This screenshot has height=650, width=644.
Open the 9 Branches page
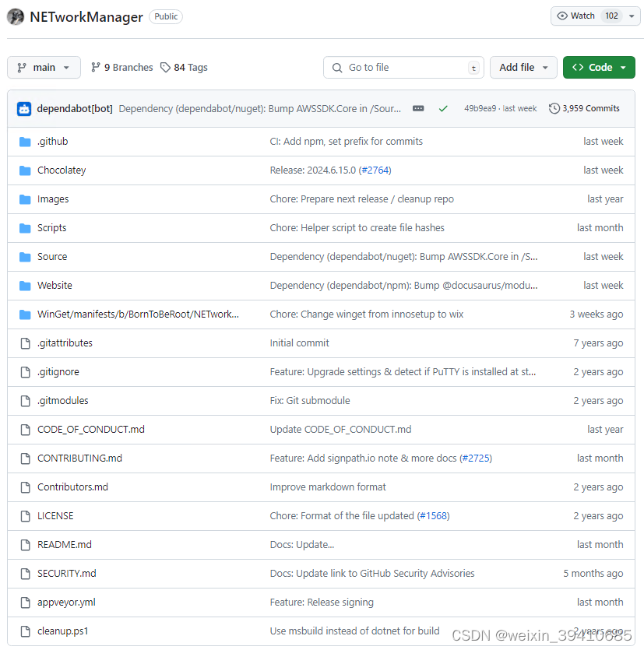tap(128, 67)
